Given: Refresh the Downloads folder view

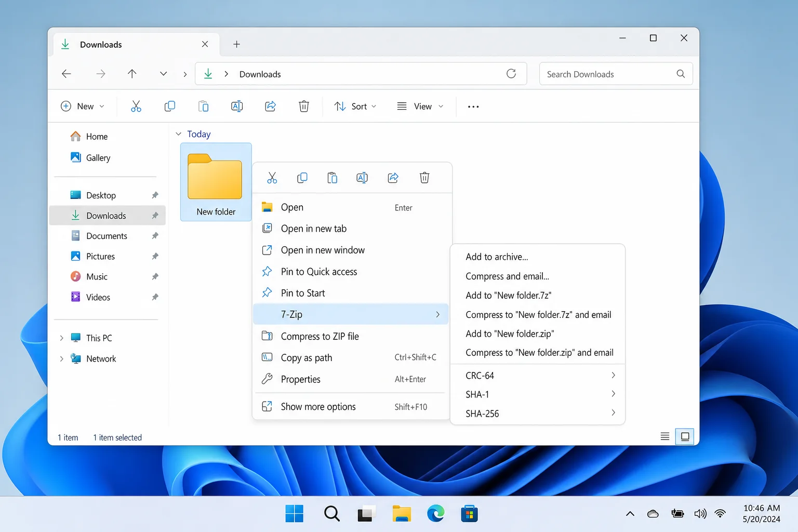Looking at the screenshot, I should (511, 74).
